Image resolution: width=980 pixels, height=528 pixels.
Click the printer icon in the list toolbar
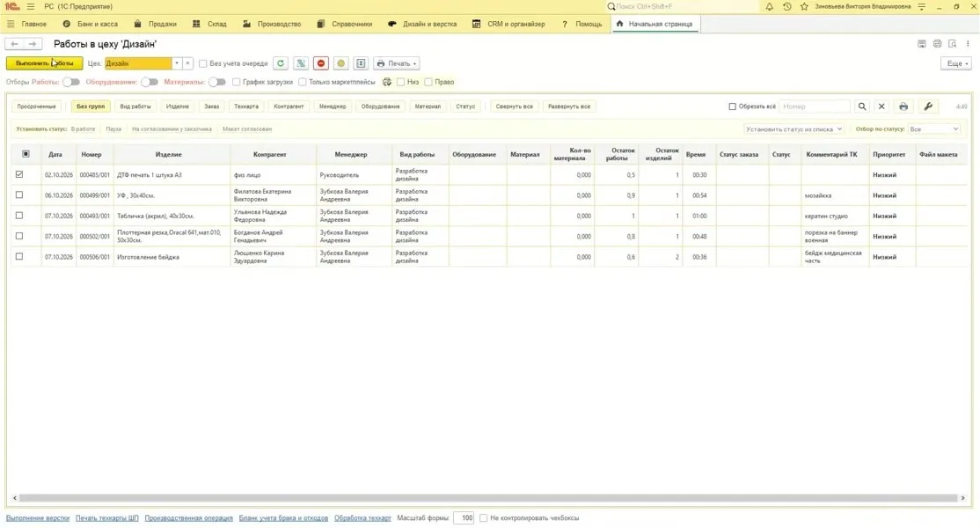pyautogui.click(x=903, y=106)
